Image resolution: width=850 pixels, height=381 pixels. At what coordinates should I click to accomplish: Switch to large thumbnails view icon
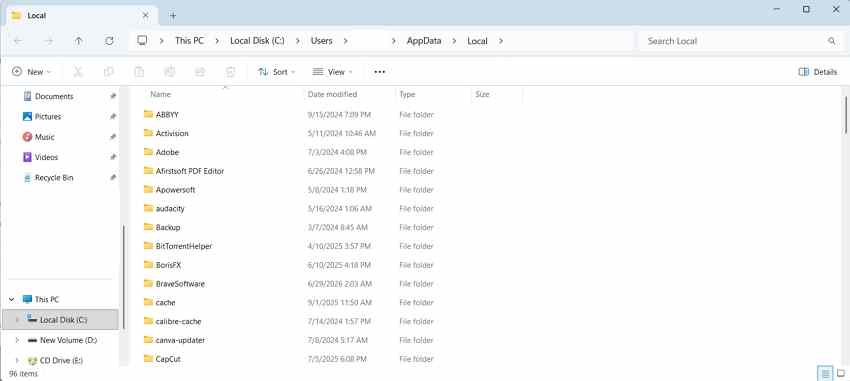click(x=841, y=373)
